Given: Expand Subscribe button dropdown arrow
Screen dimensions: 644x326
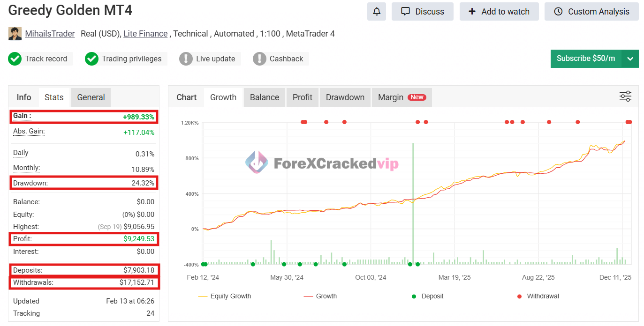Looking at the screenshot, I should pyautogui.click(x=630, y=59).
